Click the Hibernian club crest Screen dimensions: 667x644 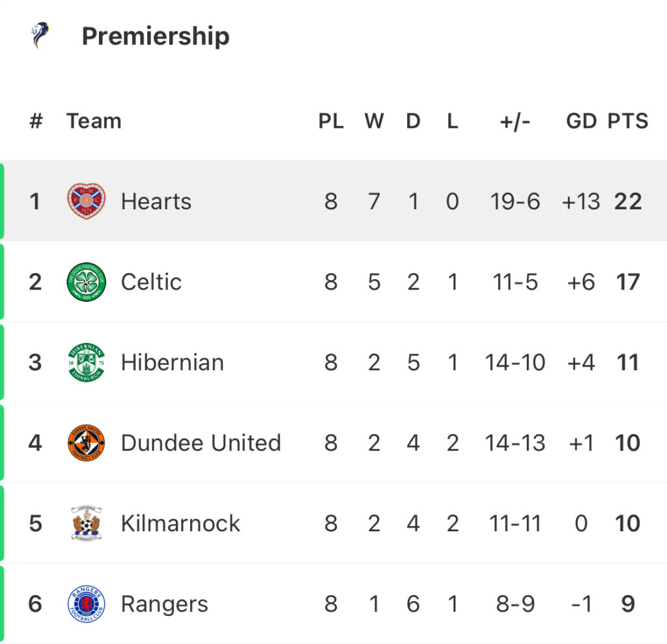tap(87, 362)
